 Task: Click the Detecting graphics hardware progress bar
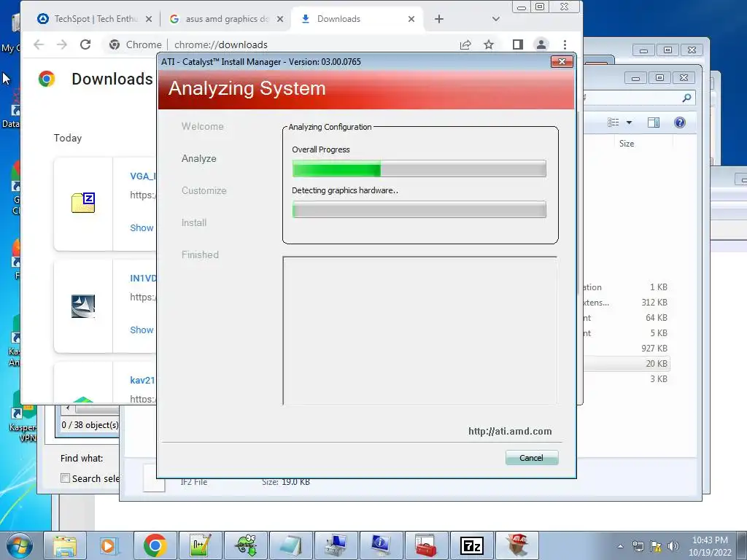click(419, 209)
